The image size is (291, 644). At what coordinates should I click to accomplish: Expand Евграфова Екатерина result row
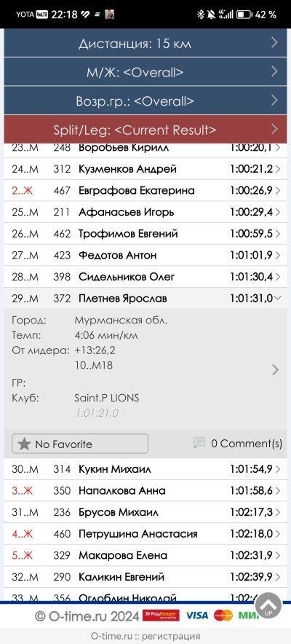[145, 191]
